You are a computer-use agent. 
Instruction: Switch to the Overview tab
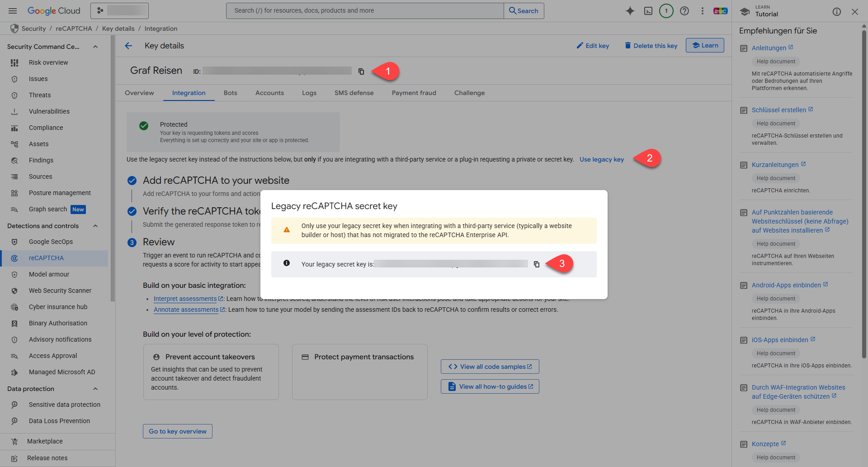pos(139,93)
